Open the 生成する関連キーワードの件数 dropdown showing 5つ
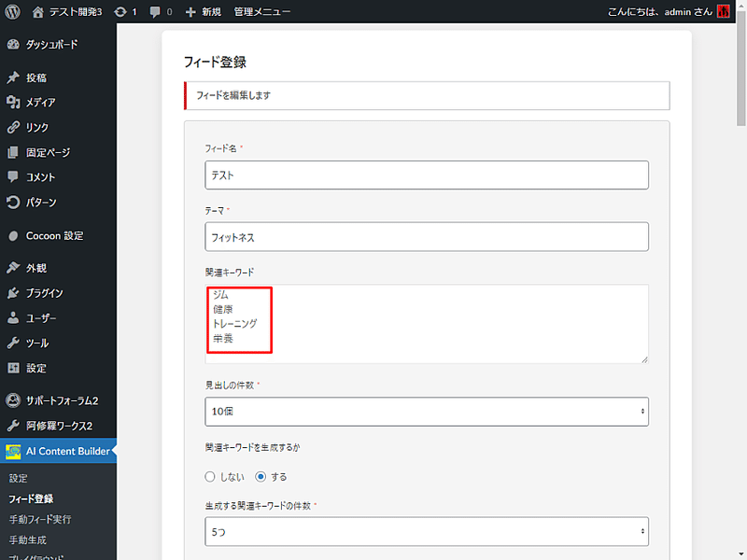The width and height of the screenshot is (747, 560). 427,531
